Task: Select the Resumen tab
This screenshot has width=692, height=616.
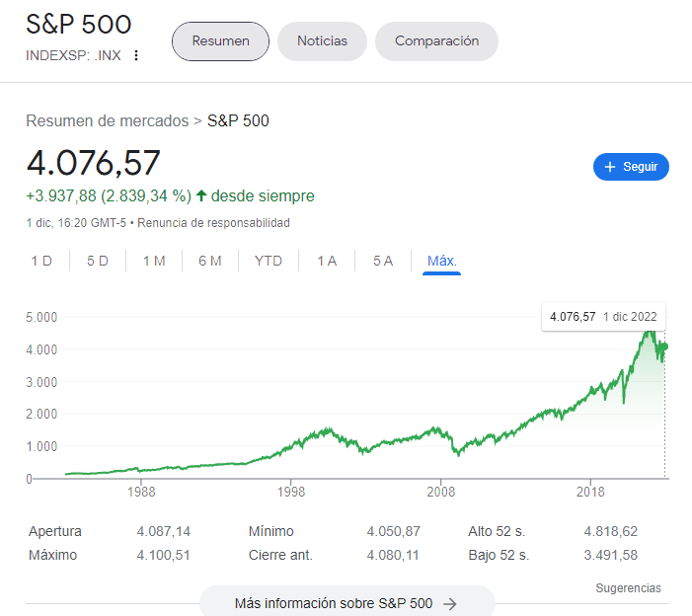Action: [x=220, y=41]
